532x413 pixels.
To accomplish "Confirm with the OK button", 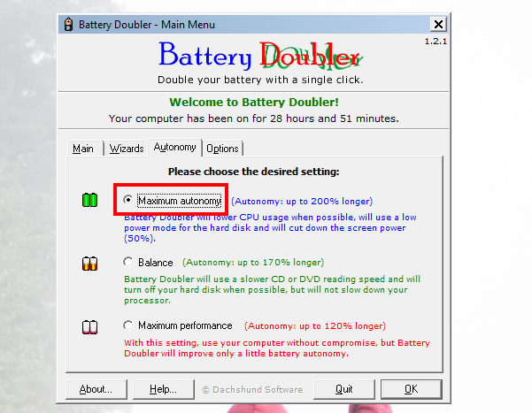I will 412,389.
